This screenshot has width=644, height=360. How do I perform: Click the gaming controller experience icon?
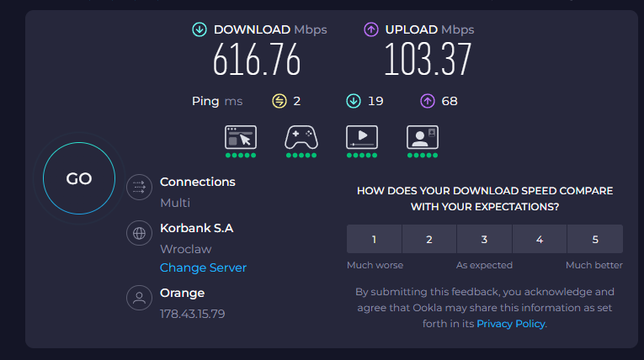pos(301,137)
